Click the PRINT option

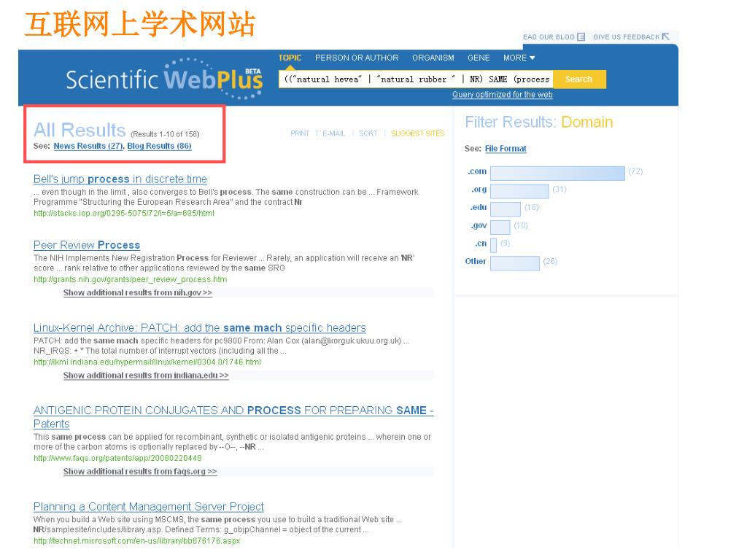pos(300,133)
